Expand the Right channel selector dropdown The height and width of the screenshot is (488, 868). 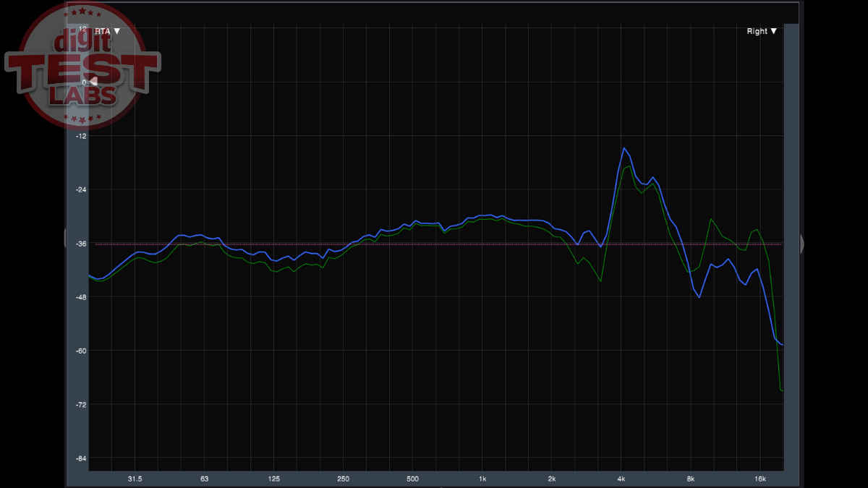762,31
